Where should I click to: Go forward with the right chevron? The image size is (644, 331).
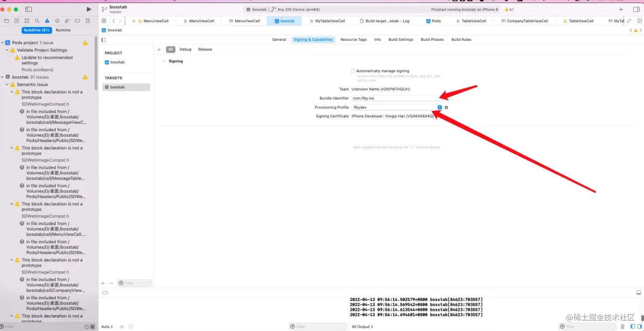point(120,21)
